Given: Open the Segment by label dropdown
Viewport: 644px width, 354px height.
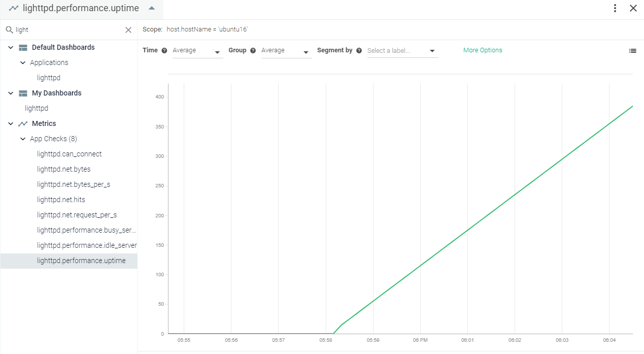Looking at the screenshot, I should pos(402,51).
